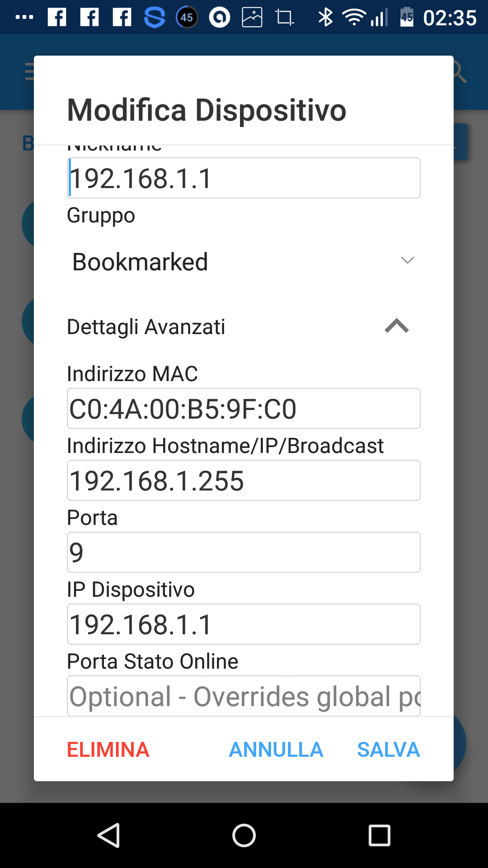Delete the device with ELIMINA

click(x=108, y=750)
